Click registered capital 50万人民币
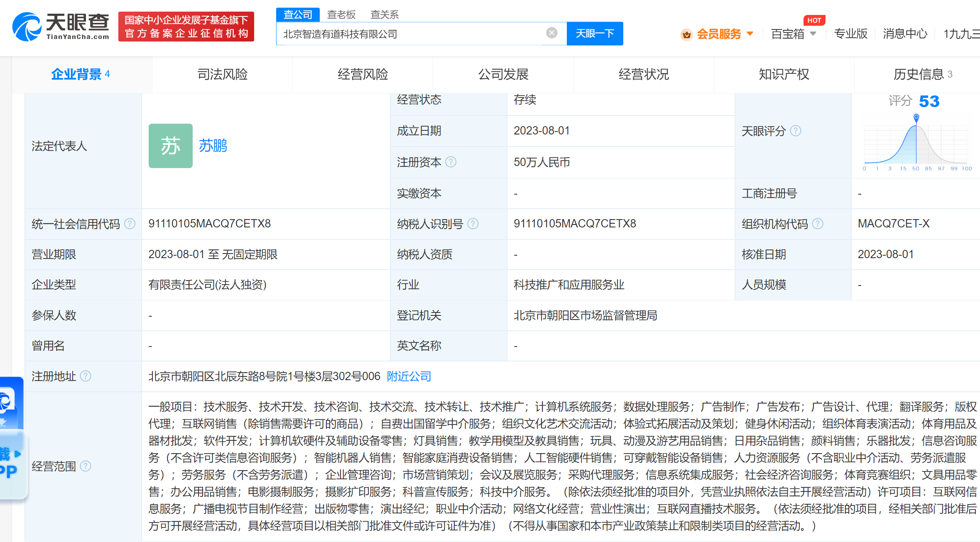The image size is (980, 542). 541,162
